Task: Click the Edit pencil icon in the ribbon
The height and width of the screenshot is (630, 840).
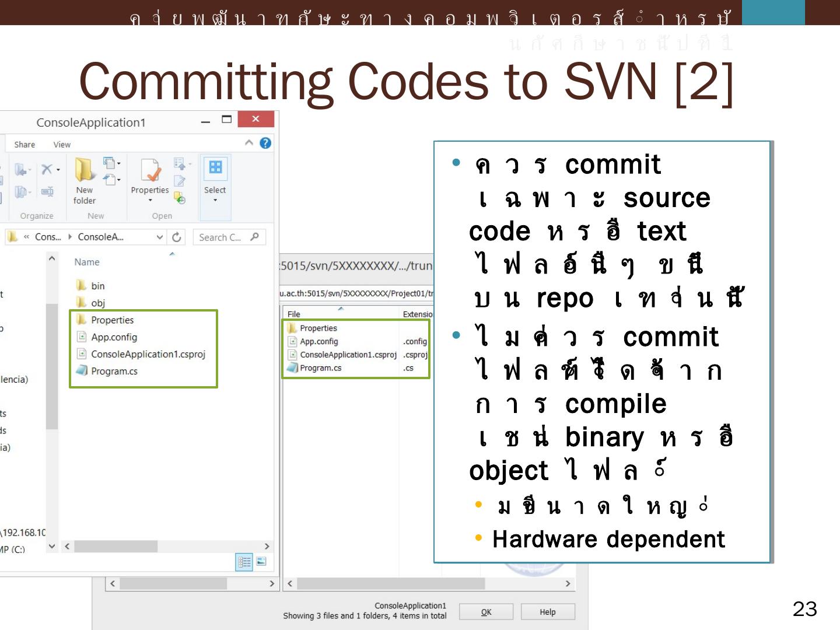Action: pos(180,181)
